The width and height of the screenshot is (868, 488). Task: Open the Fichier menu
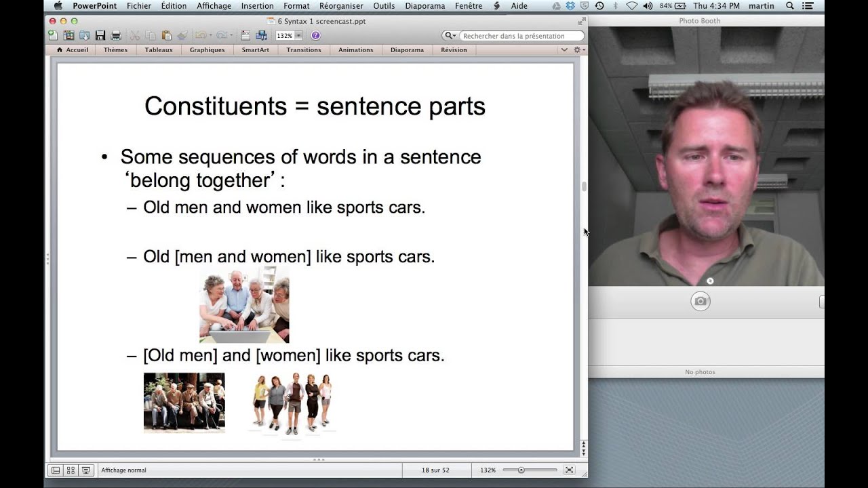point(139,6)
